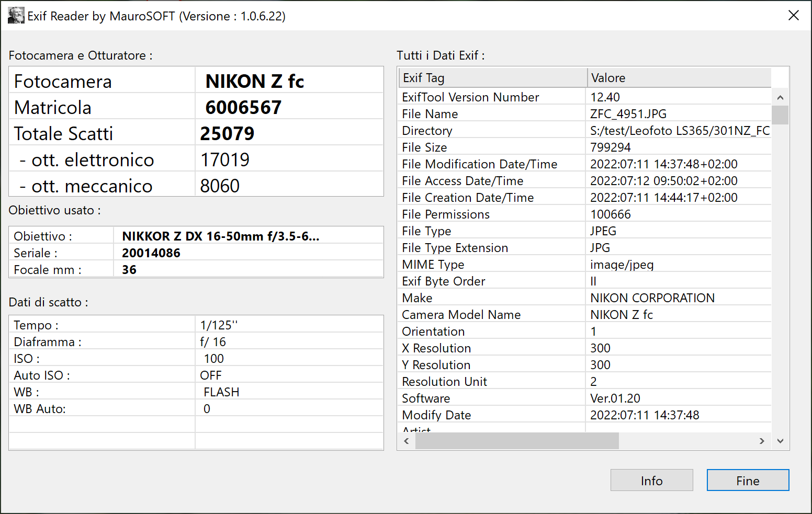Select the Y Resolution row
This screenshot has height=514, width=812.
584,365
